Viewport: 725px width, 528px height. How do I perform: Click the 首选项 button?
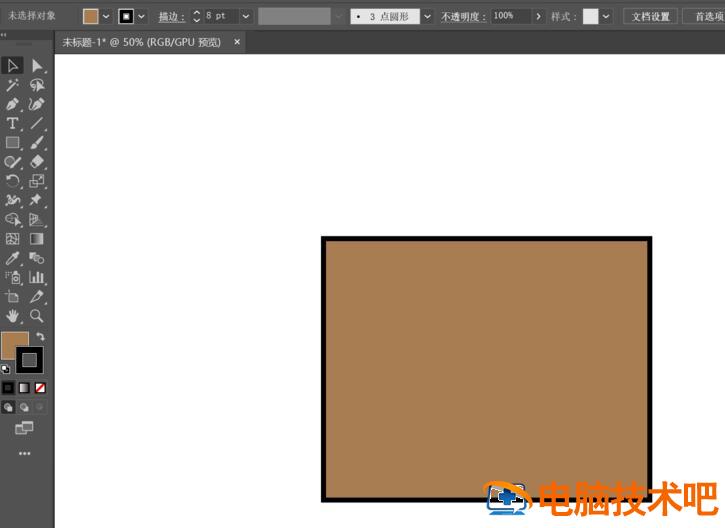(704, 16)
